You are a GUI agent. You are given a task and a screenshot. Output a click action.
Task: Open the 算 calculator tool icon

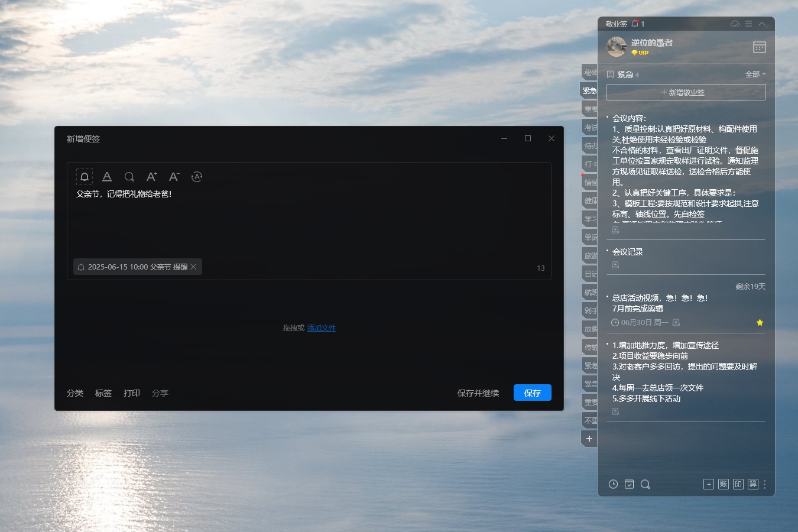click(x=752, y=484)
